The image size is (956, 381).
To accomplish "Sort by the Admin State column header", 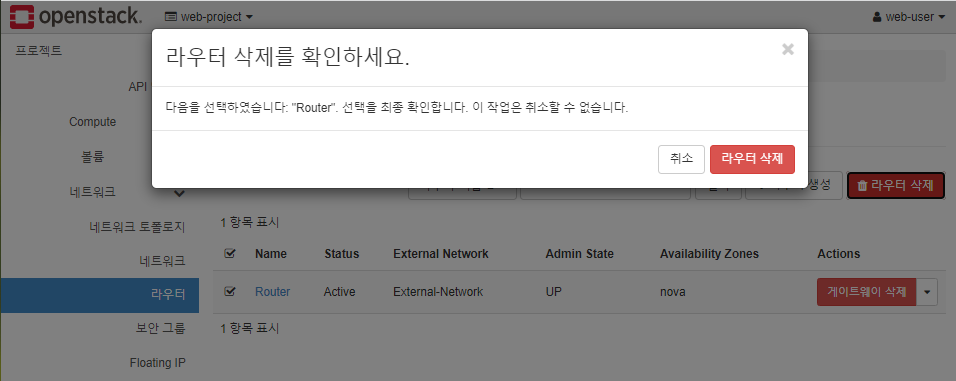I will pos(579,254).
